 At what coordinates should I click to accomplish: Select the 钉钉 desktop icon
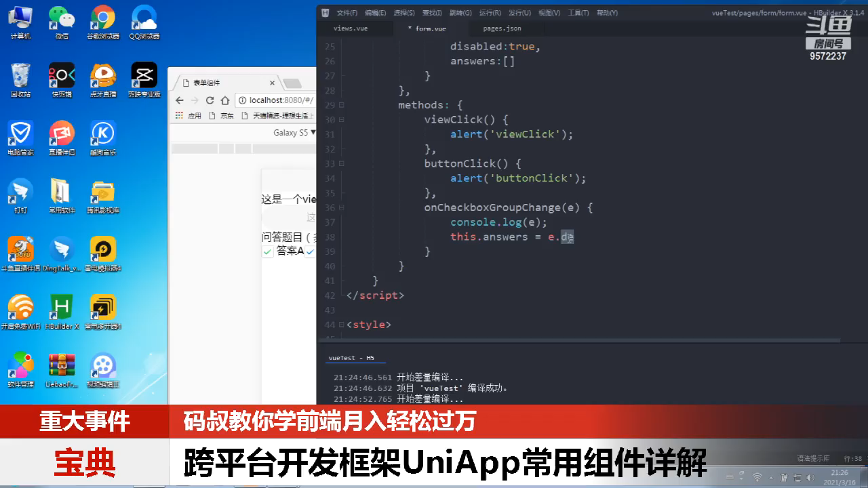pyautogui.click(x=20, y=197)
